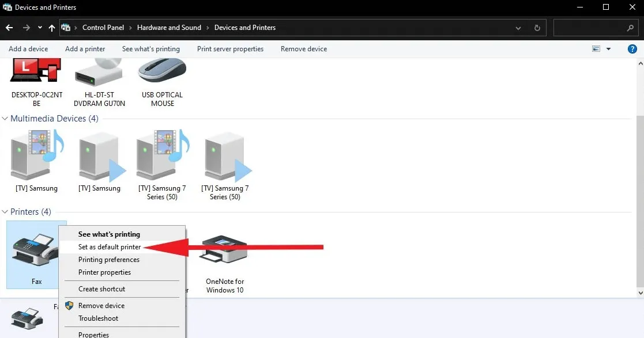
Task: Collapse the Multimedia Devices (4) group
Action: click(5, 119)
